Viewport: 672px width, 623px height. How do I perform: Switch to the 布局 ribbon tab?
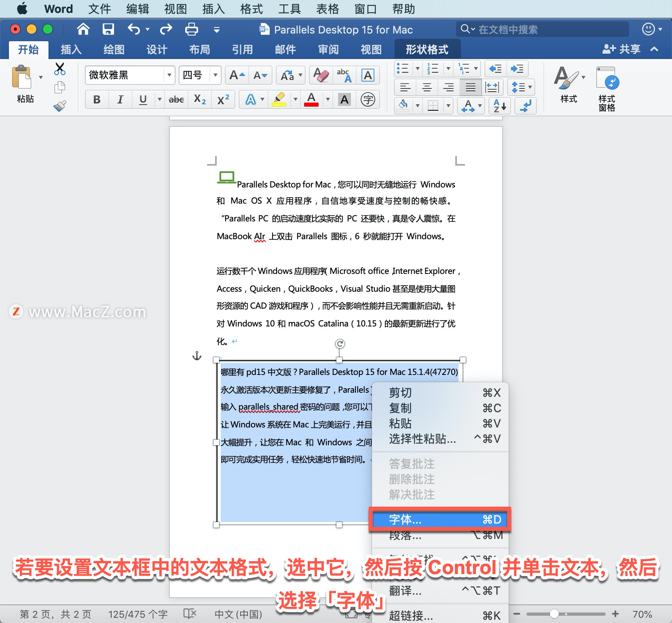click(x=200, y=50)
